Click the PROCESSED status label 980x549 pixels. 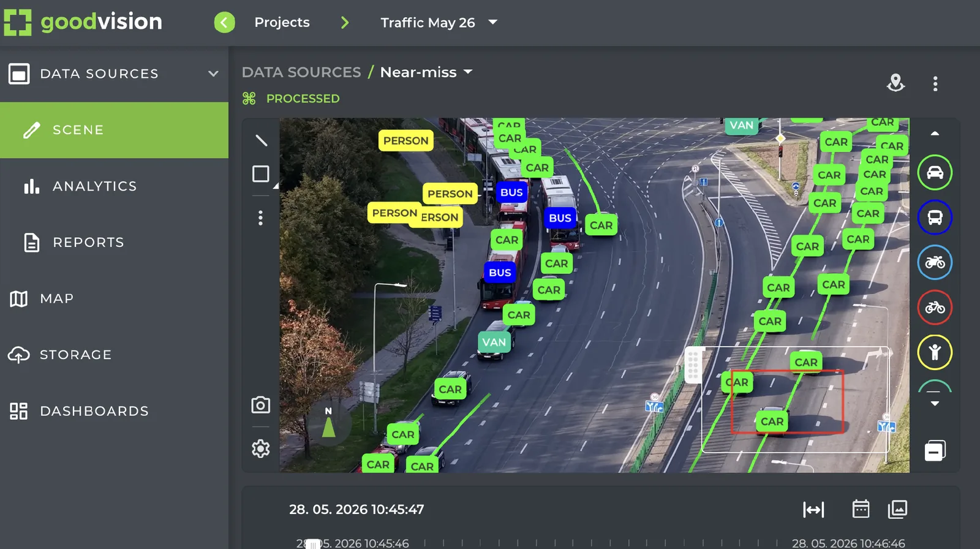(303, 99)
